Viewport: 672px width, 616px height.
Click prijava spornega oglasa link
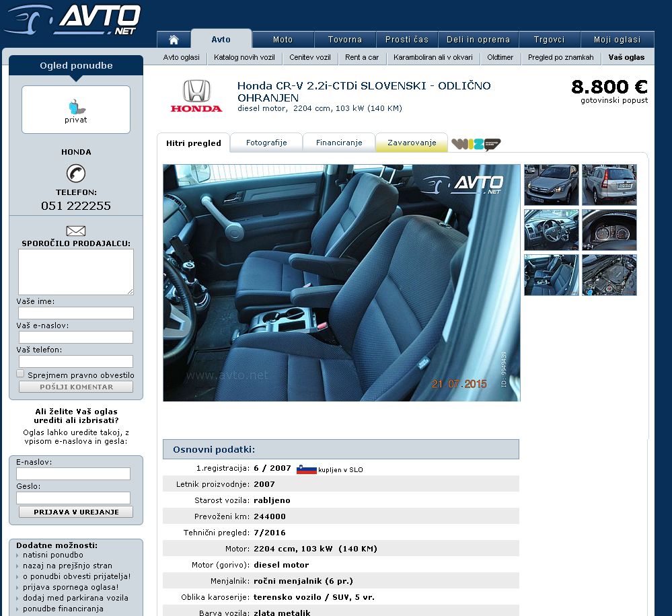(x=71, y=587)
